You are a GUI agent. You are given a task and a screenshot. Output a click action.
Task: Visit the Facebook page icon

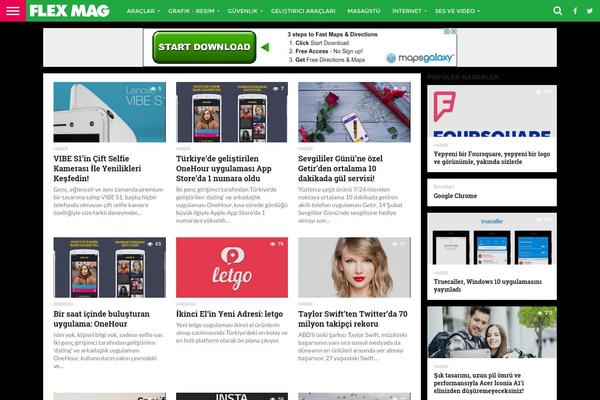pyautogui.click(x=575, y=11)
